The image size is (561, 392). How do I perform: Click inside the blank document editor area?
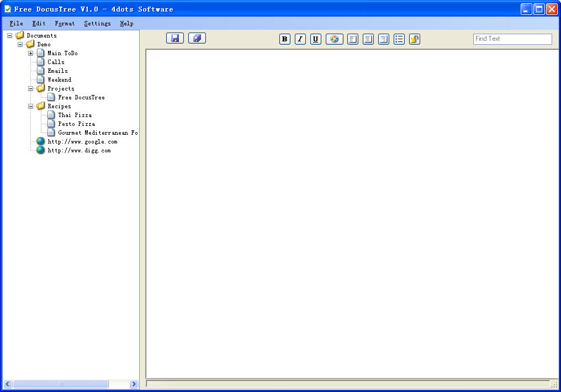[x=352, y=214]
